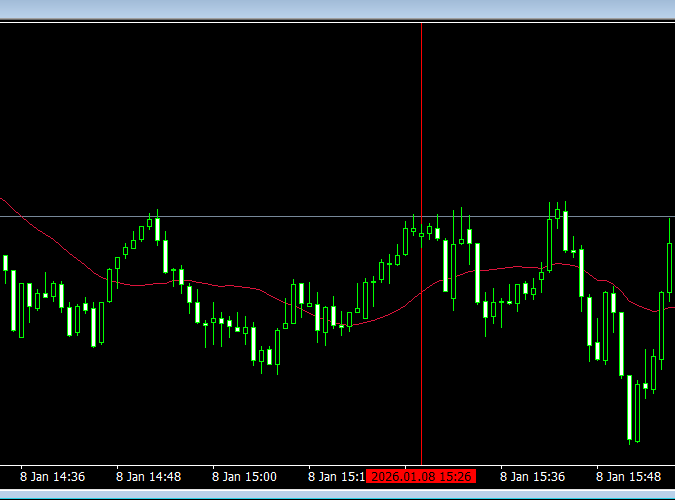Select the 8 Jan 14:36 time axis label
Screen dimensions: 675x500
52,477
